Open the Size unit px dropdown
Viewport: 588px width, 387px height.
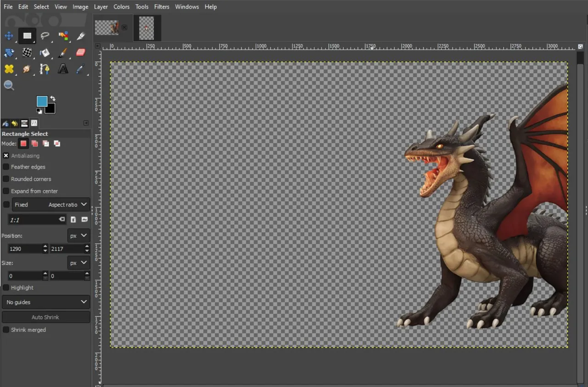79,263
